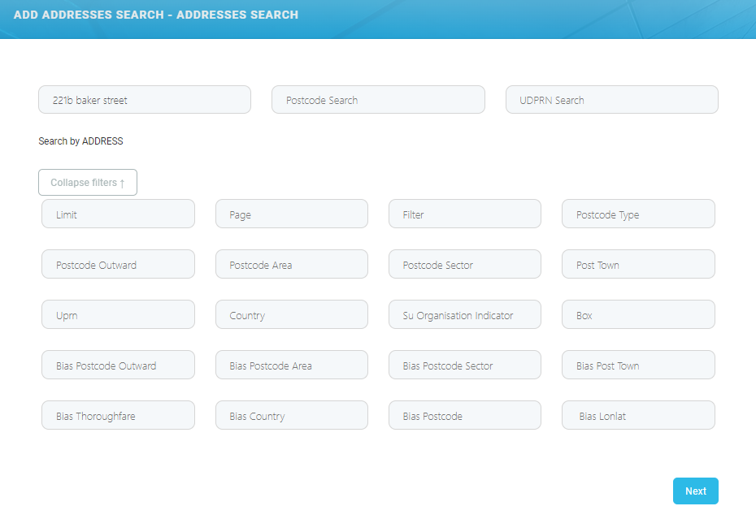Image resolution: width=756 pixels, height=532 pixels.
Task: Click the Postcode Type field
Action: (638, 214)
